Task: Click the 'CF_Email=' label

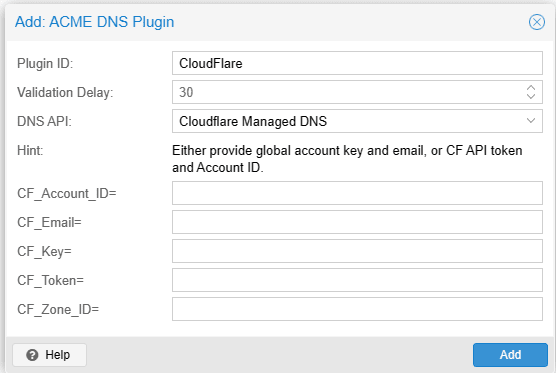Action: [49, 222]
